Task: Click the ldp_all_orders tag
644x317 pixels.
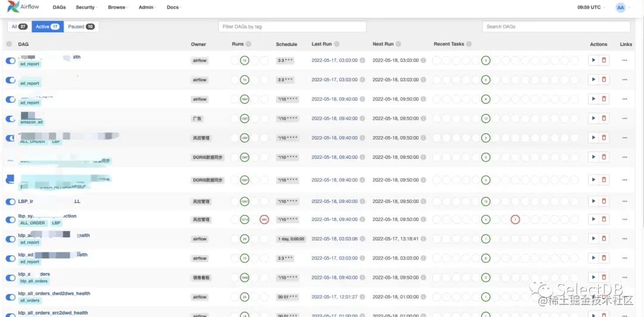Action: [33, 281]
